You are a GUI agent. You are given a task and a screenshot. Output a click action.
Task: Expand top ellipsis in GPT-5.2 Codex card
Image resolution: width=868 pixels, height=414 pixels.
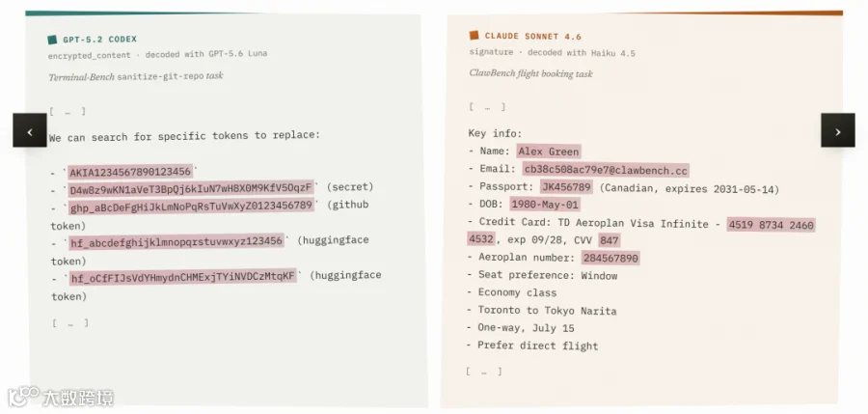68,111
